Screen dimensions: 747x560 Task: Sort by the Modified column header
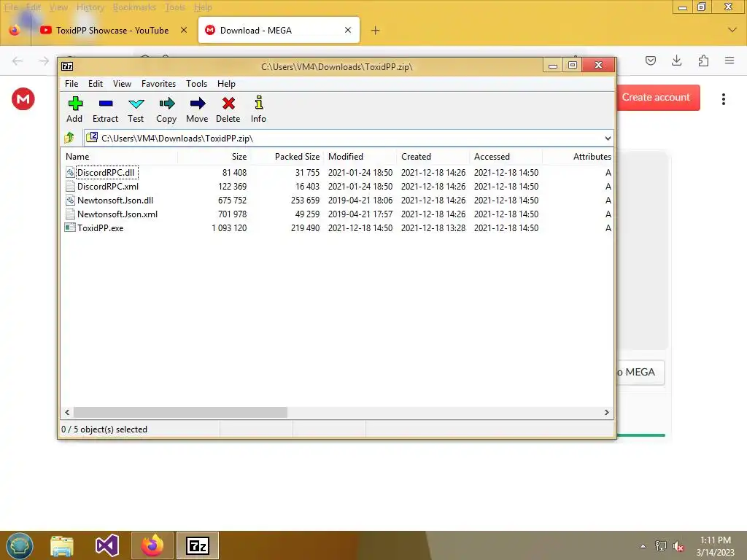point(360,157)
